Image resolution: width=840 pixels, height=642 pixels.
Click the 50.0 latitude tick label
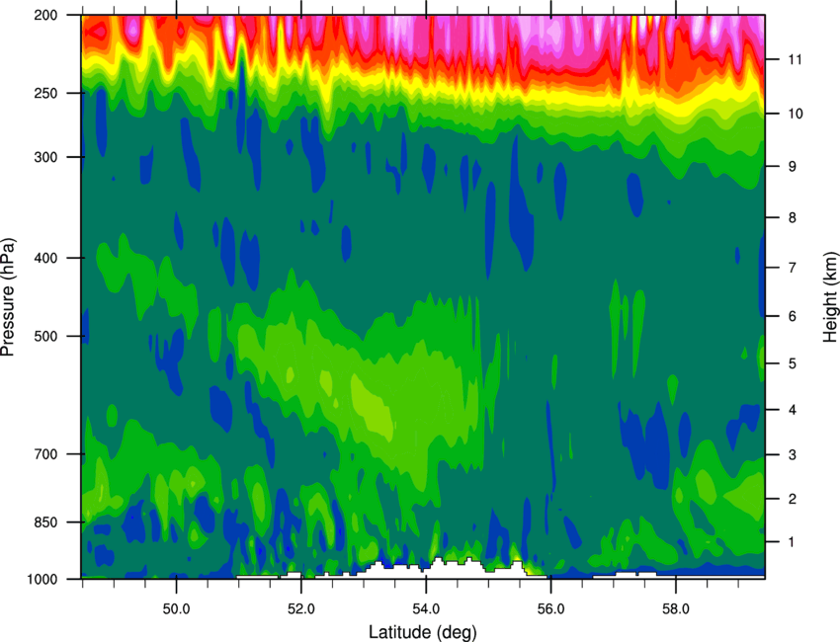point(176,609)
